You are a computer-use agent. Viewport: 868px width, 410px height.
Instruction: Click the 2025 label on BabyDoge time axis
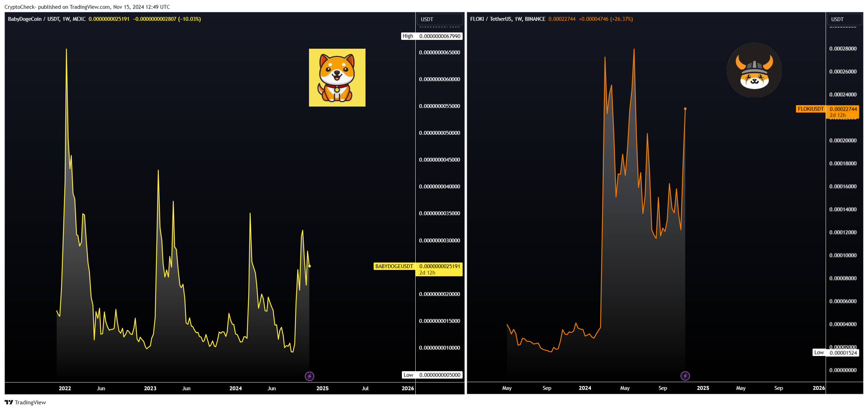tap(322, 388)
